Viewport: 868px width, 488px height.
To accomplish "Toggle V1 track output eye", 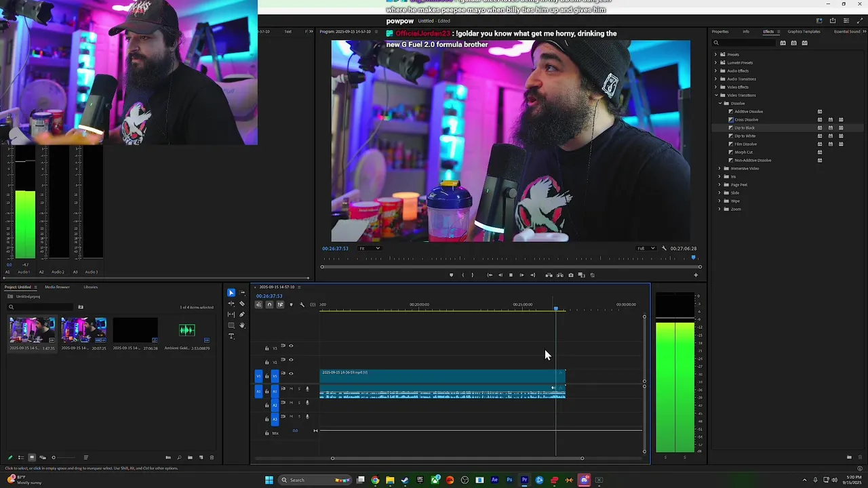I will click(x=291, y=373).
